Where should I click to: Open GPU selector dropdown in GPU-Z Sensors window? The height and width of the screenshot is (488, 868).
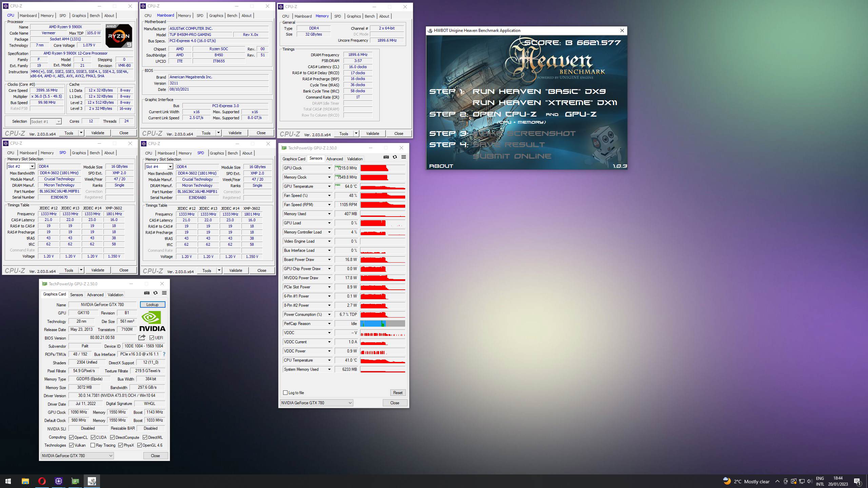pyautogui.click(x=316, y=403)
